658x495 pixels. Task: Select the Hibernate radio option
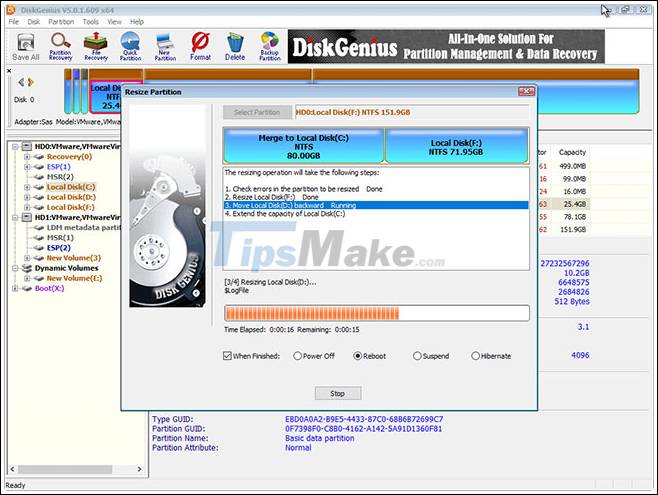tap(475, 356)
